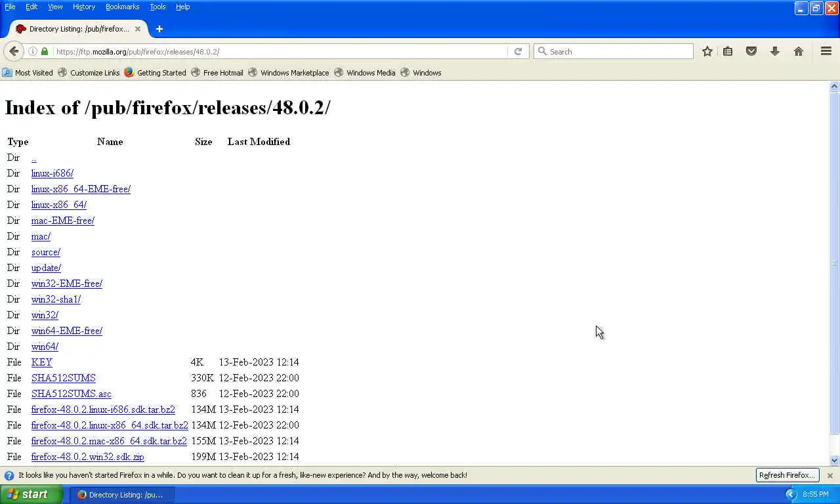This screenshot has width=840, height=504.
Task: Open the Help menu
Action: click(x=183, y=7)
